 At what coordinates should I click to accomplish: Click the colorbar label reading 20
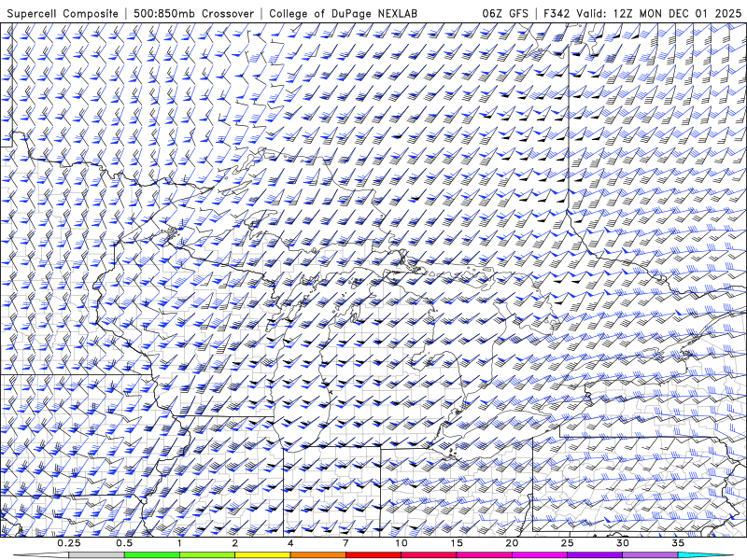512,543
